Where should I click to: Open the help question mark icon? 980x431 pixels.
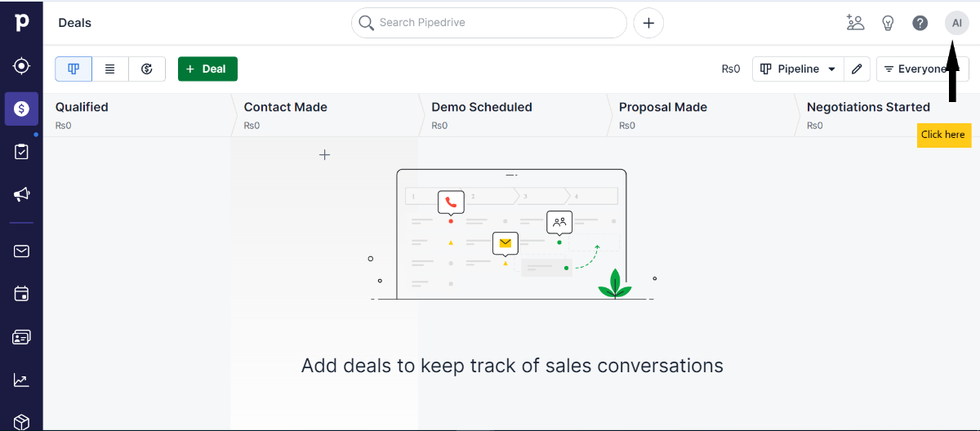click(x=920, y=23)
